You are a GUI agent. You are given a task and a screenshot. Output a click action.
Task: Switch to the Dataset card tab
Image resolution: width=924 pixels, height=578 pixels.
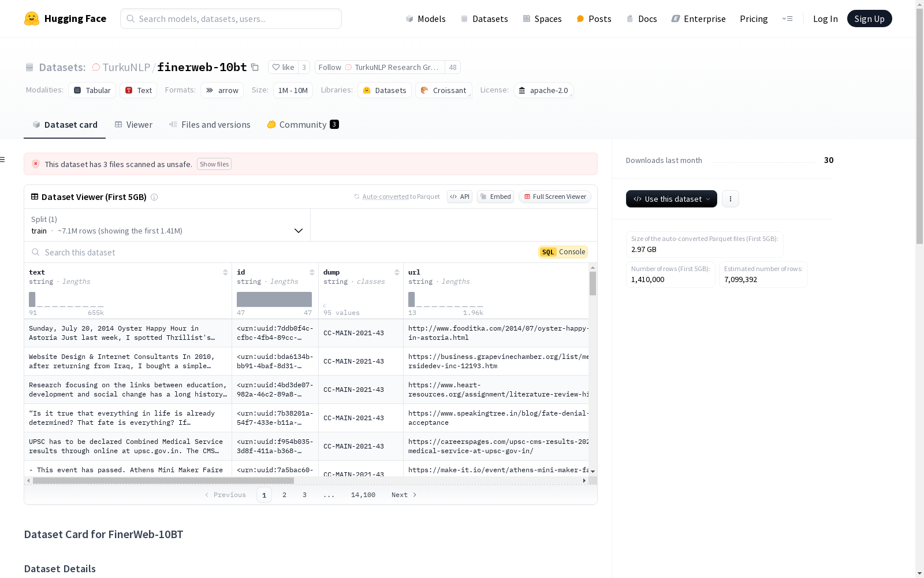point(65,125)
